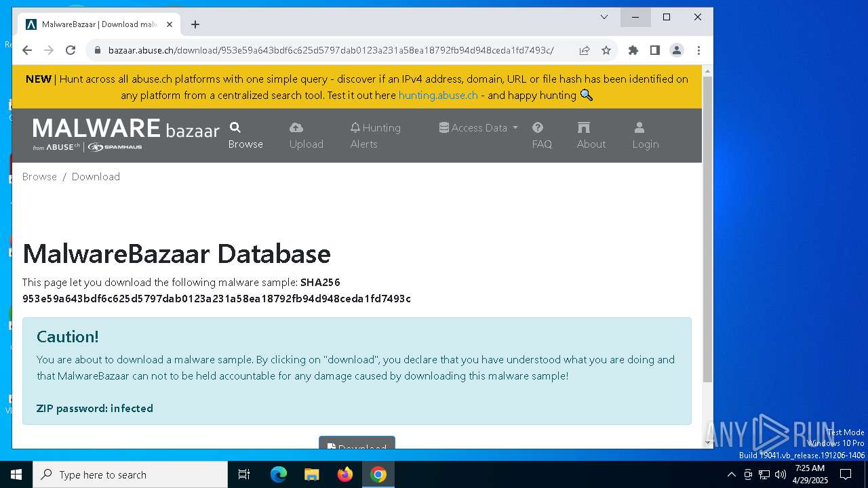
Task: Launch Microsoft Edge from taskbar
Action: pos(279,474)
